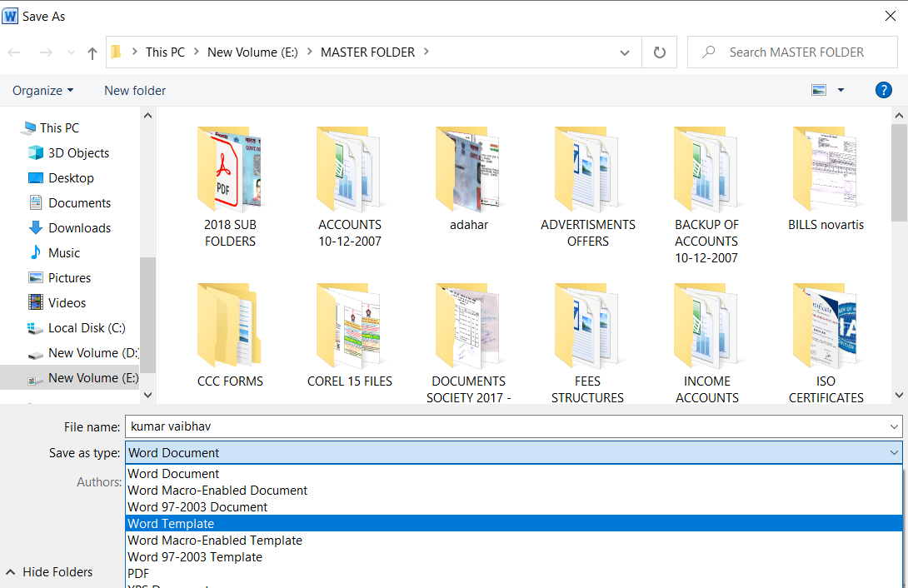Screen dimensions: 908x588
Task: Open Documents in sidebar
Action: [x=69, y=202]
